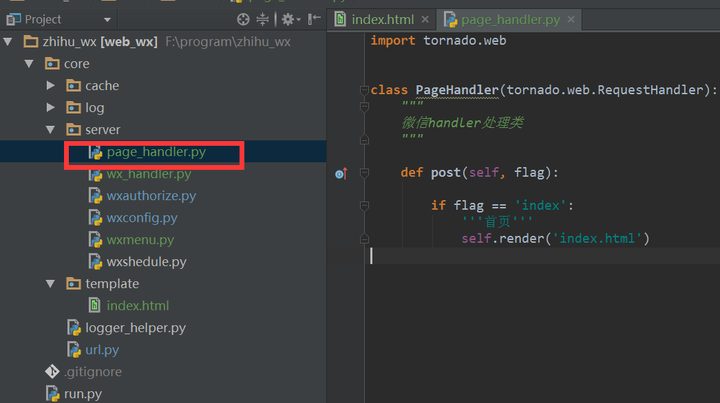Click the overriding method gutter icon at post
The height and width of the screenshot is (403, 720).
point(341,174)
